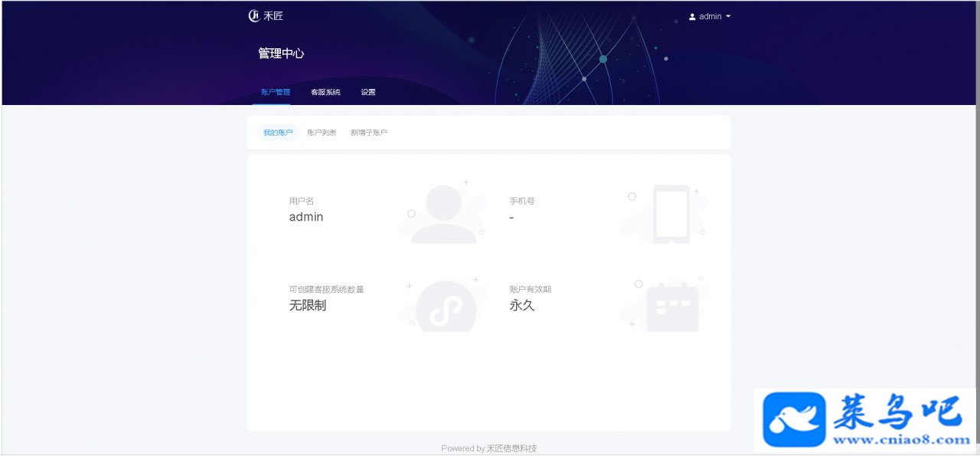Click the 用户名 label

[x=302, y=201]
